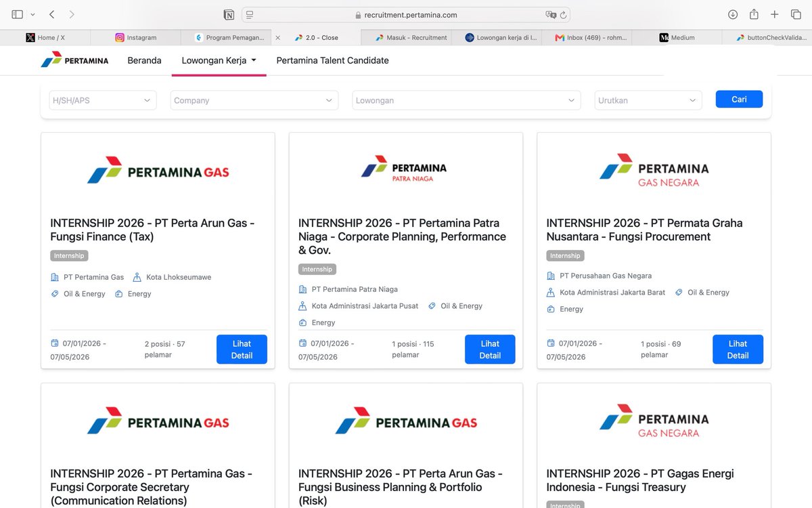Switch to the Instagram tab
Screen dimensions: 812x508
[135, 37]
